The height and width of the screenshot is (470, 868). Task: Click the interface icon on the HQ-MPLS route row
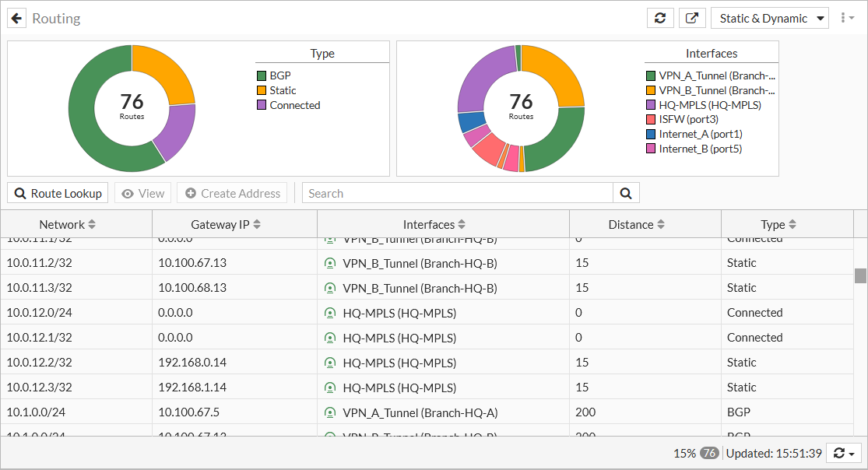click(330, 312)
